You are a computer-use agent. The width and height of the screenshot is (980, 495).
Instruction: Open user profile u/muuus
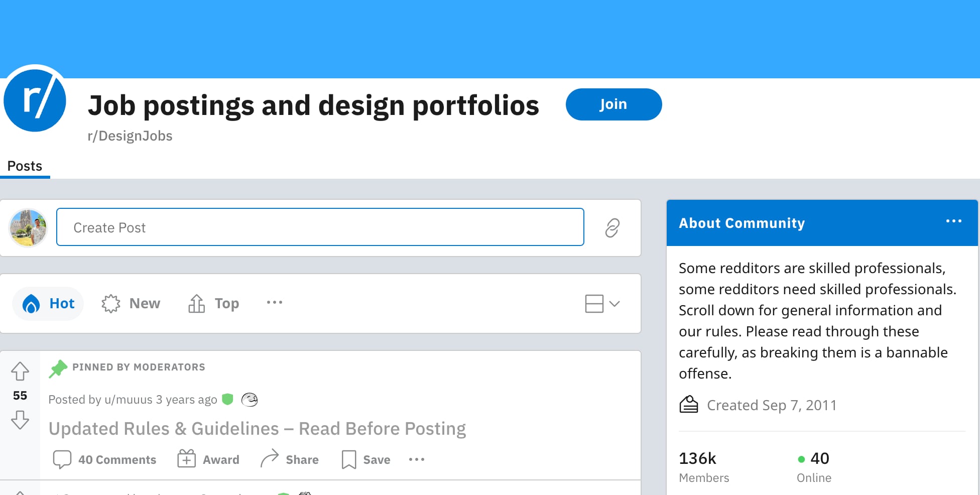tap(128, 400)
